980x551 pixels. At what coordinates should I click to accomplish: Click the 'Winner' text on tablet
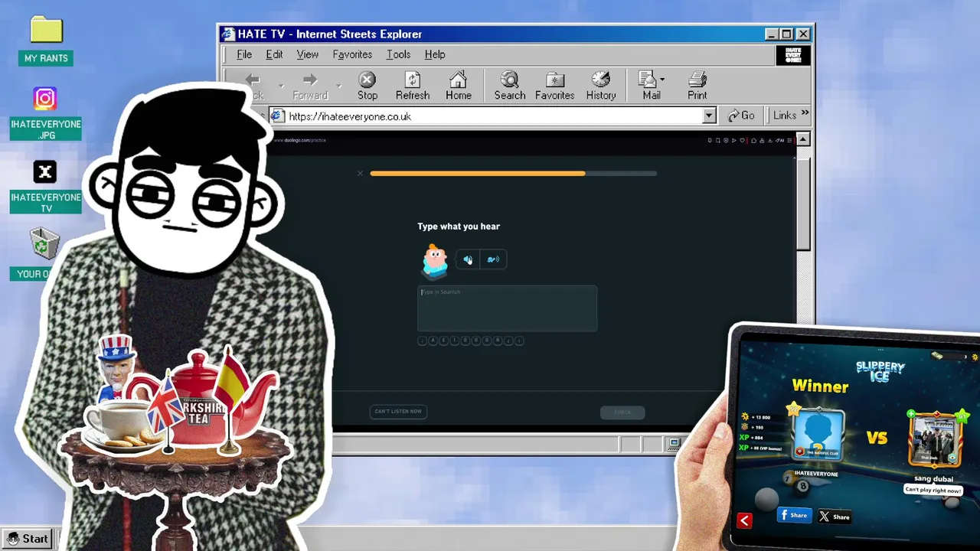coord(820,386)
